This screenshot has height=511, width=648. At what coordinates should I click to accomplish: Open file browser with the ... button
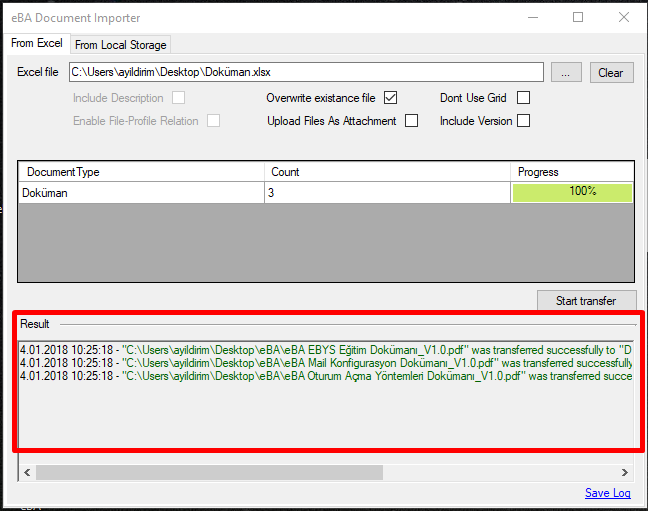coord(566,73)
